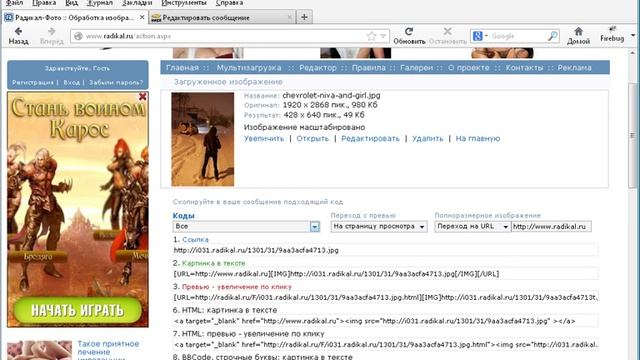Go back with the Назад arrow
Screen dimensions: 640x360
(x=18, y=35)
